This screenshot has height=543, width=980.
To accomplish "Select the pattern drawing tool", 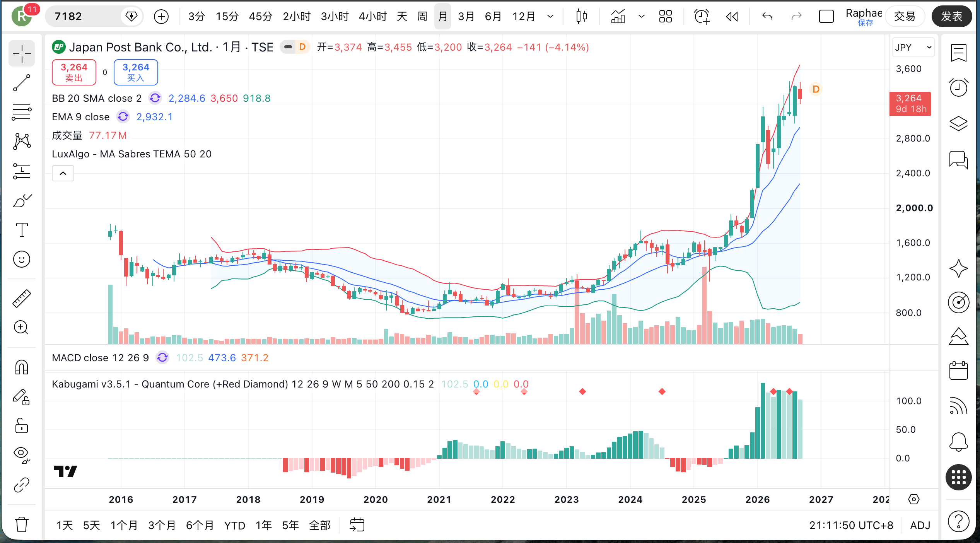I will pyautogui.click(x=22, y=142).
